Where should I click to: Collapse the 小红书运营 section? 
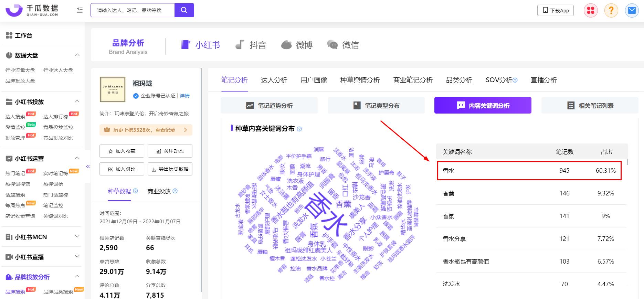(x=77, y=158)
